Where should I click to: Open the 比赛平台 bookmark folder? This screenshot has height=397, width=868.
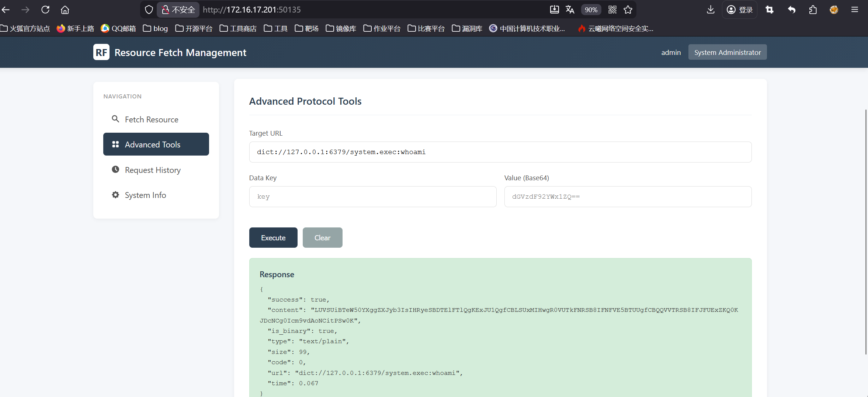426,28
